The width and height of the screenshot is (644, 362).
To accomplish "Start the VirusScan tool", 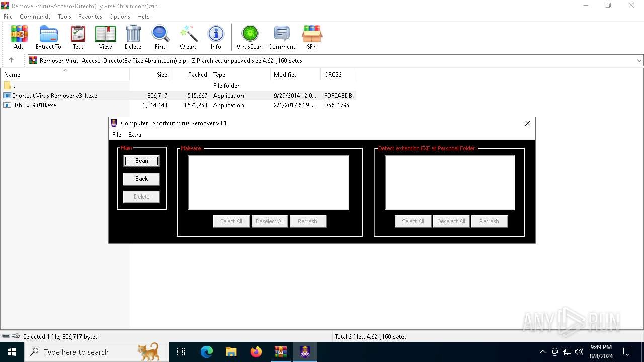I will [x=250, y=37].
